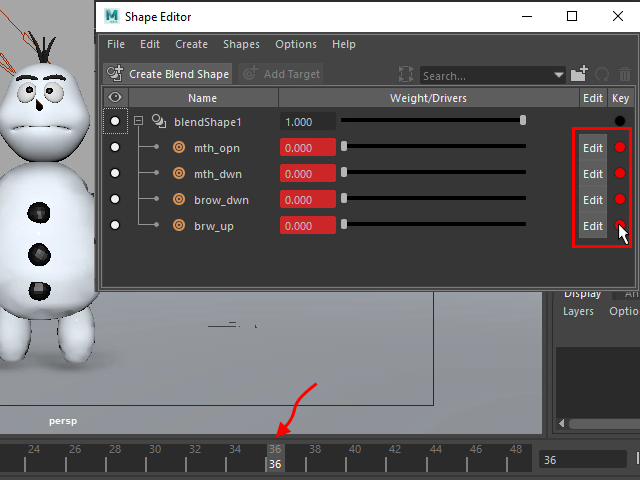Click the key button for mth_opn
Screen dimensions: 640x480
coord(620,148)
